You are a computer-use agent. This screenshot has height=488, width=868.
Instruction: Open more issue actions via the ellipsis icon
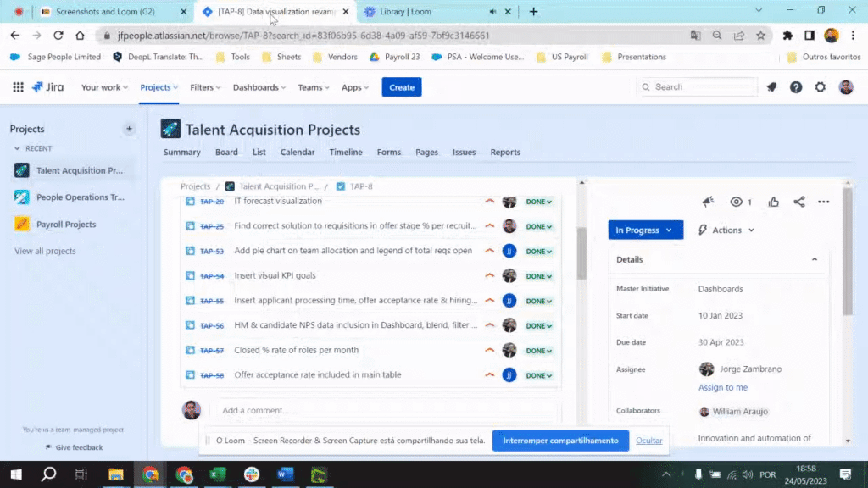click(x=822, y=202)
